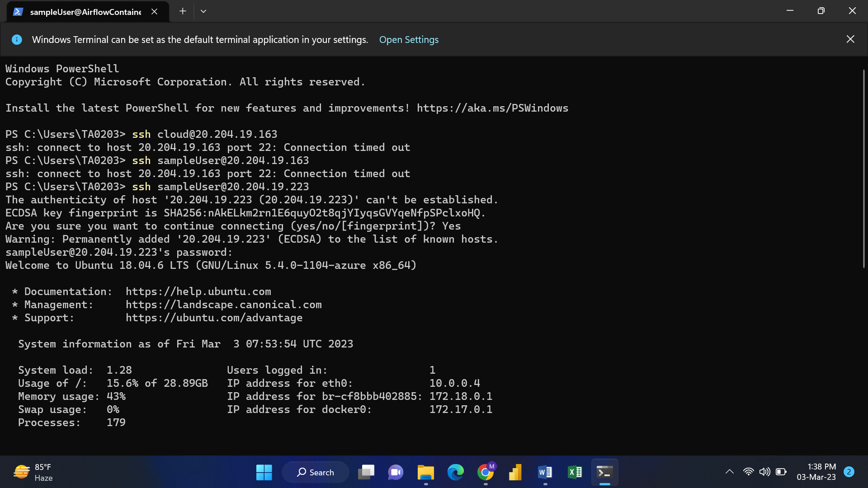Expand the new tab profile dropdown
Screen dimensions: 868x488
(203, 11)
